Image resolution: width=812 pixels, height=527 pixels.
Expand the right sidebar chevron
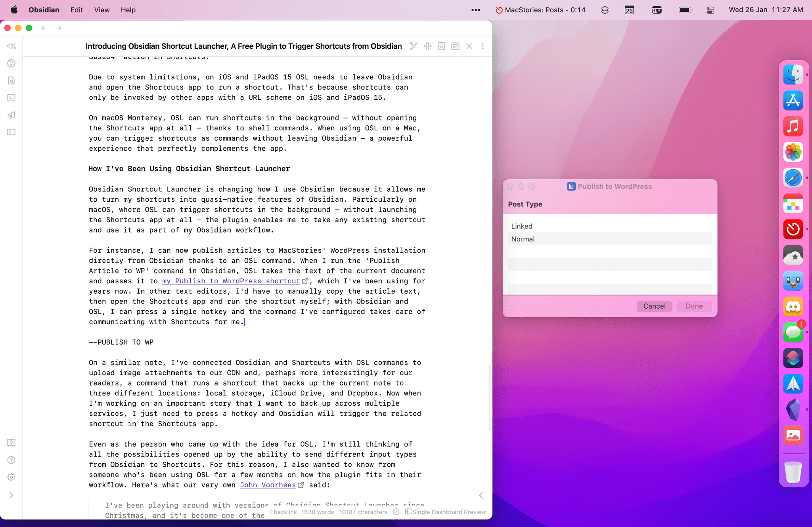pyautogui.click(x=481, y=495)
